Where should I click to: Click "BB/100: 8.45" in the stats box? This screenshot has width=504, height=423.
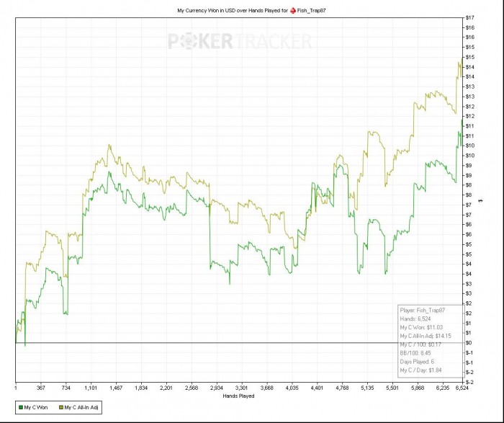pos(415,353)
